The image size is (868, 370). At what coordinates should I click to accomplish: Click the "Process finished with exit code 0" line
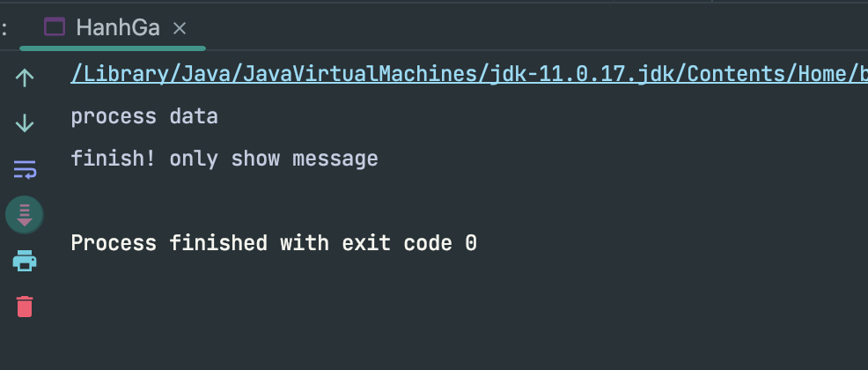coord(274,243)
